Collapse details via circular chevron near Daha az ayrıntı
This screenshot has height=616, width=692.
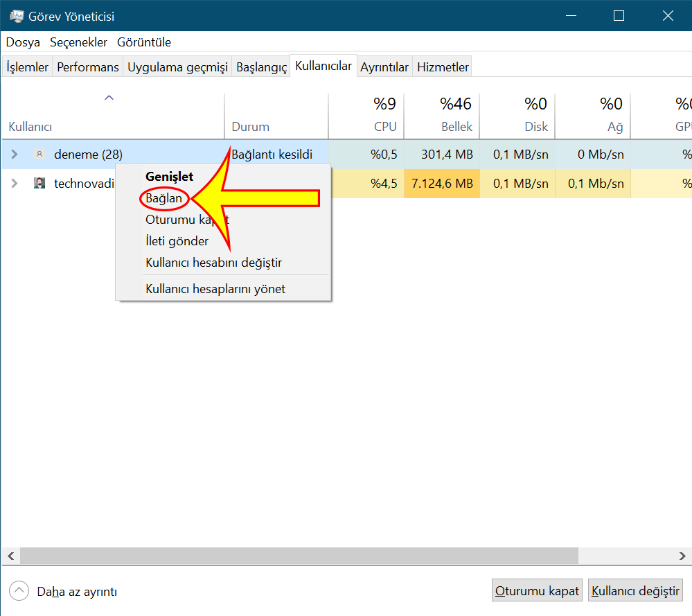[x=19, y=590]
